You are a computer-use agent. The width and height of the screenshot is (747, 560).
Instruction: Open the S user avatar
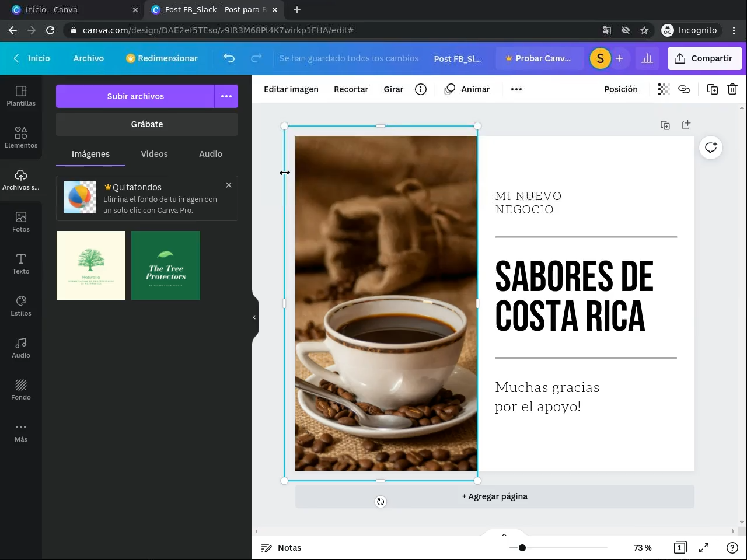point(601,58)
